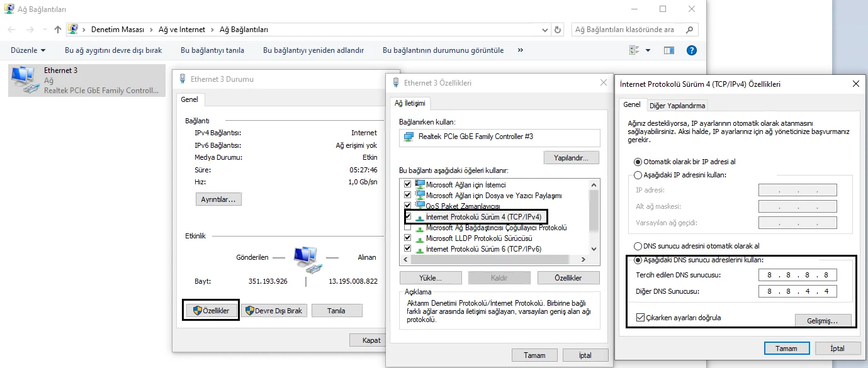Go up to parent folder

pyautogui.click(x=57, y=29)
